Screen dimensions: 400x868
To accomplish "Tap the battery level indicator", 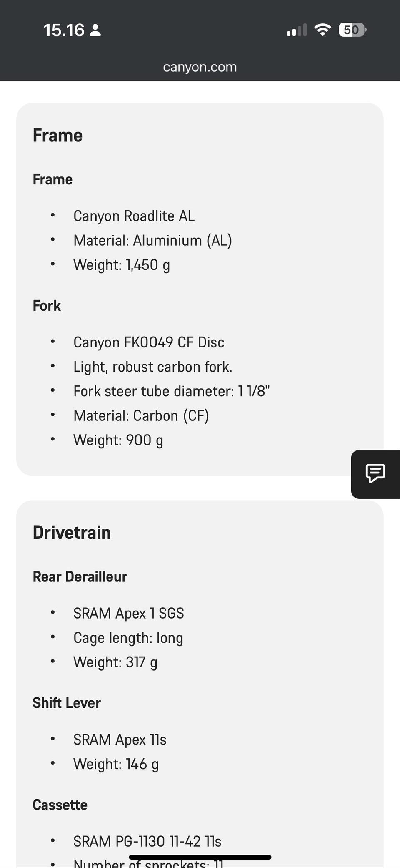I will click(352, 30).
